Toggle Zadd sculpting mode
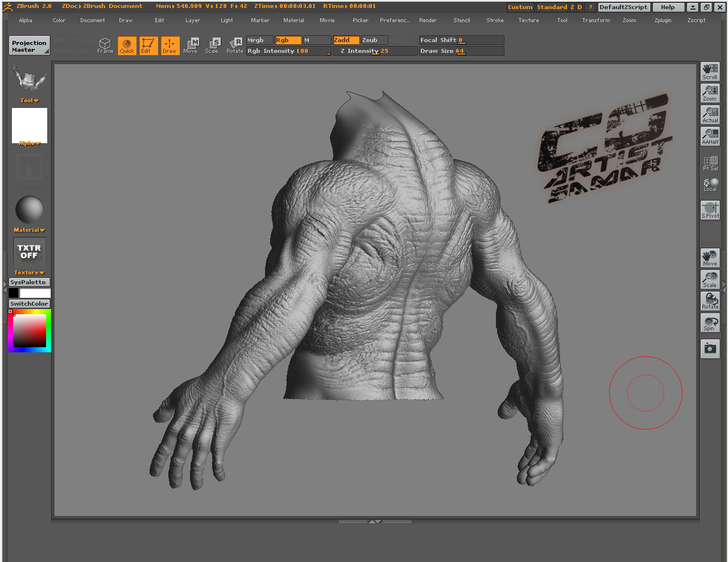728x562 pixels. pos(345,40)
